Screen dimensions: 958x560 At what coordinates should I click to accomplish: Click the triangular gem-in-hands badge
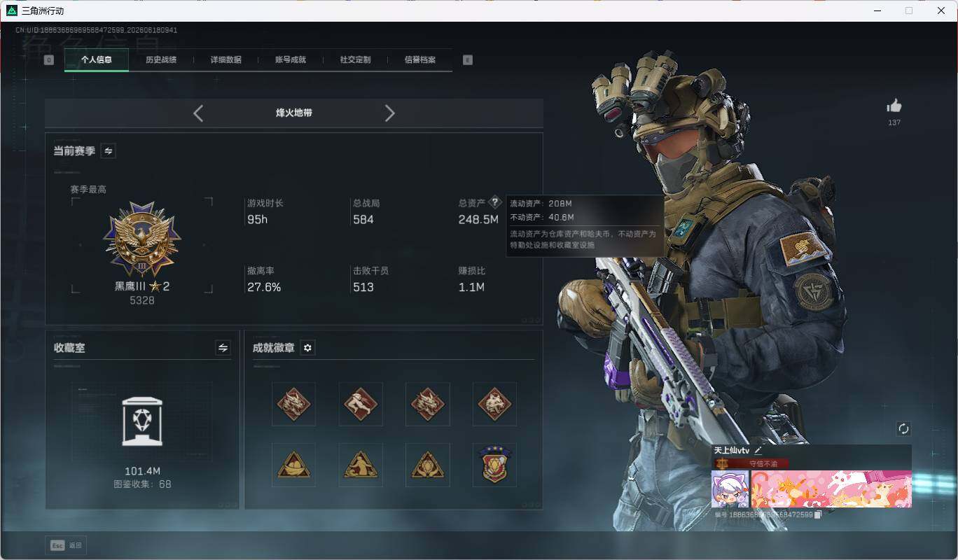pyautogui.click(x=428, y=465)
